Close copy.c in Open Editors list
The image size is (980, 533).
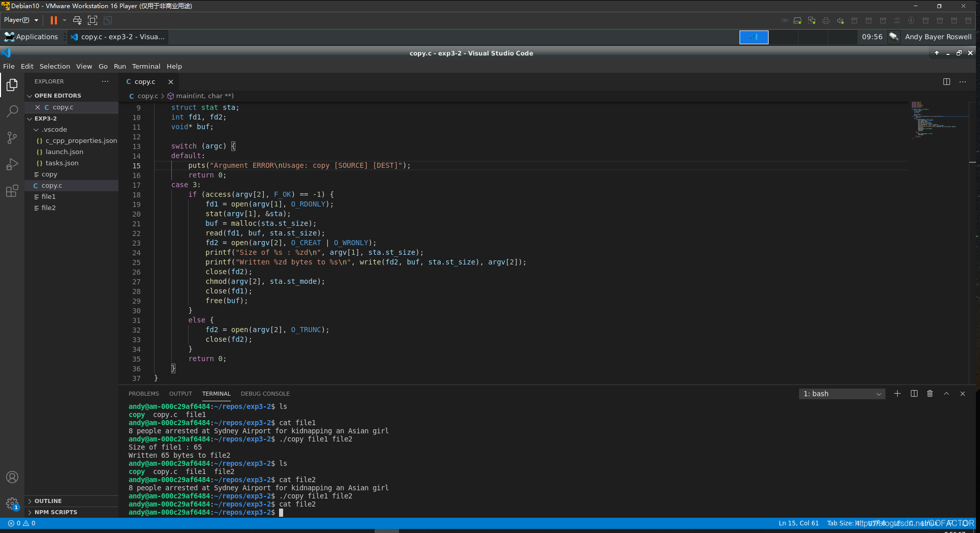coord(38,107)
